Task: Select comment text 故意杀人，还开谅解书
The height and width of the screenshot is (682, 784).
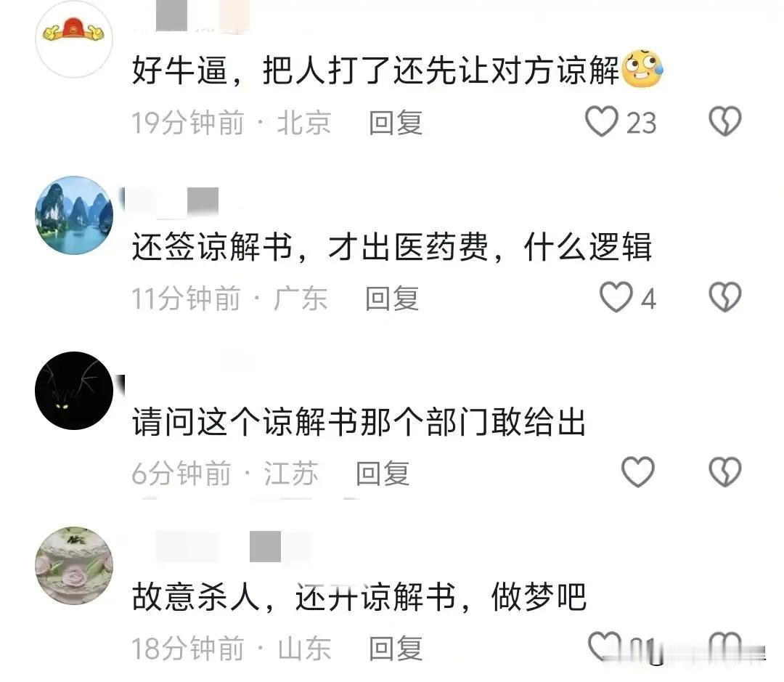Action: click(294, 596)
